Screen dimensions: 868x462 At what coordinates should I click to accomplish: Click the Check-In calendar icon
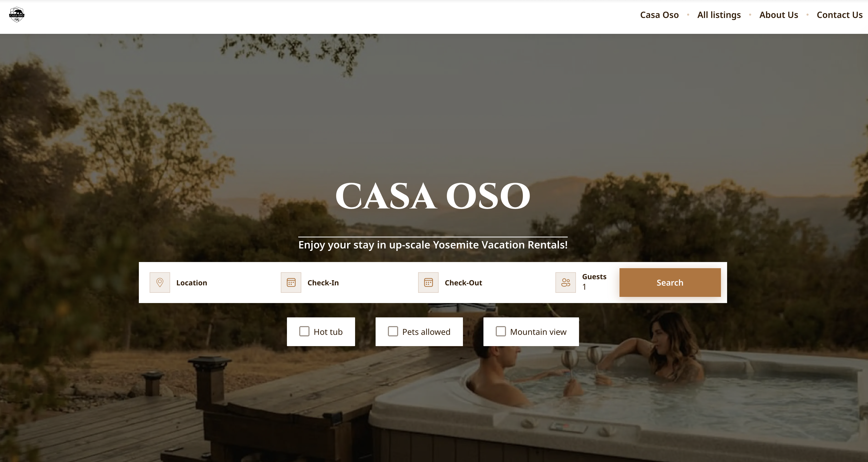click(291, 283)
